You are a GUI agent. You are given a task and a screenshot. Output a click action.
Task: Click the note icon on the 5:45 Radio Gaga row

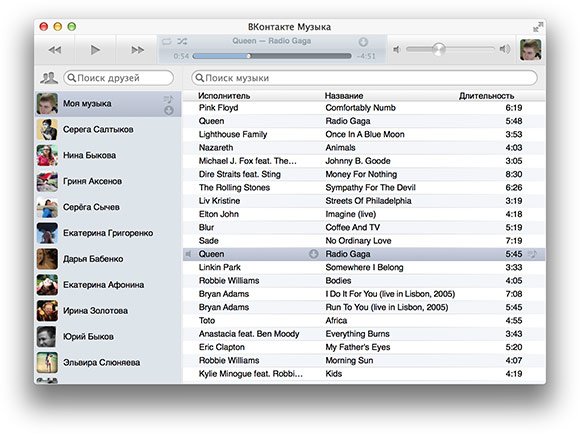[x=532, y=254]
